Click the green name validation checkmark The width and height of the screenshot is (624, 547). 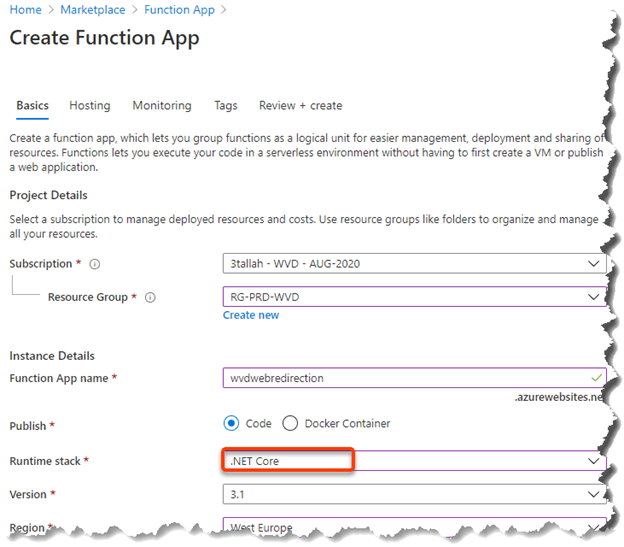[596, 378]
